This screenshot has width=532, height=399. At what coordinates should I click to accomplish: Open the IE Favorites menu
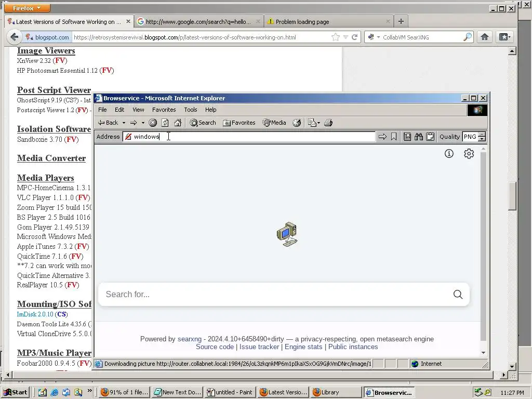164,110
